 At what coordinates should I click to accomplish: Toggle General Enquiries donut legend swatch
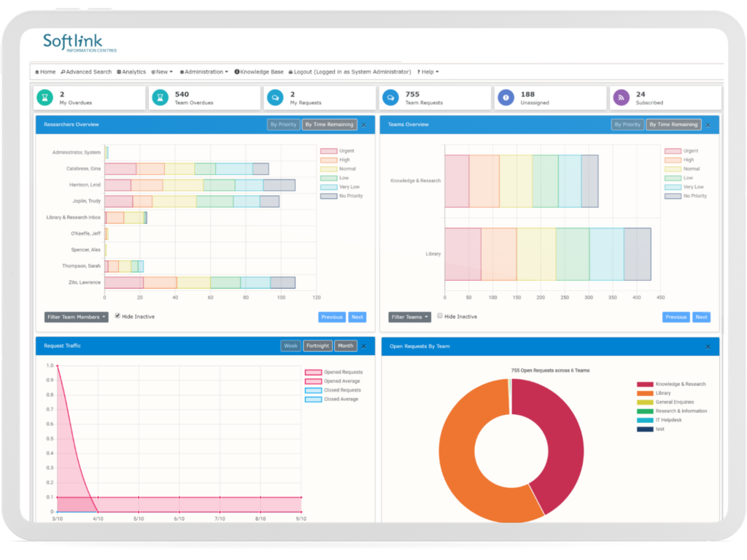pyautogui.click(x=645, y=402)
